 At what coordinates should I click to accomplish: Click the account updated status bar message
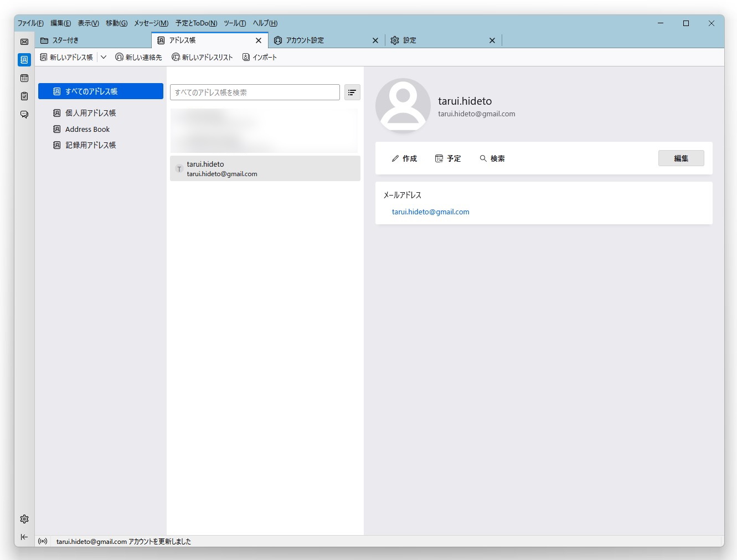click(x=123, y=542)
